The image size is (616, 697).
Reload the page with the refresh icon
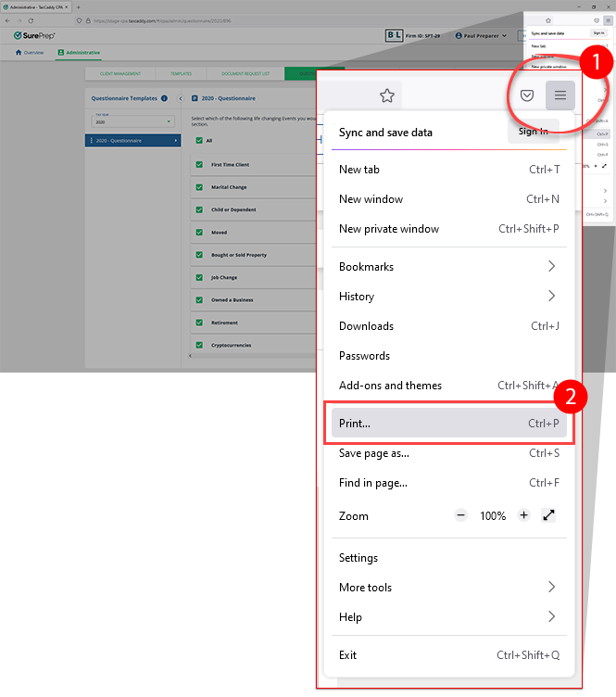(x=31, y=20)
